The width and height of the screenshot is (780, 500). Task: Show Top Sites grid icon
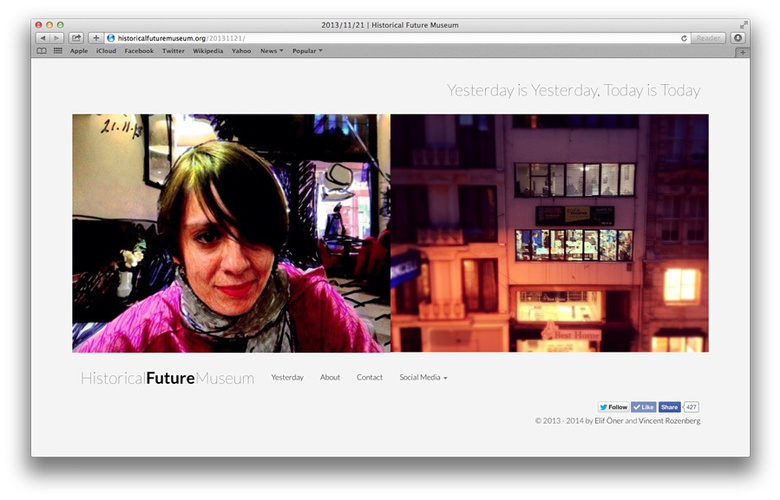coord(57,50)
